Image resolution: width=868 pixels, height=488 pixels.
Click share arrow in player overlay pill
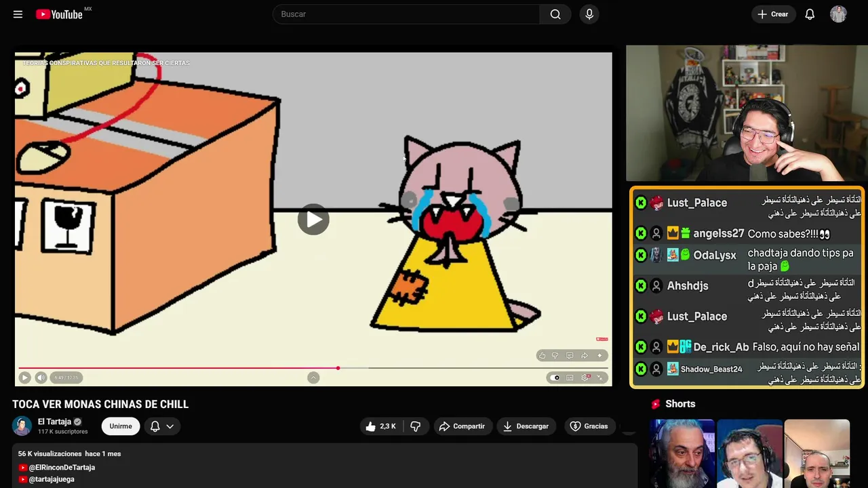pos(585,355)
